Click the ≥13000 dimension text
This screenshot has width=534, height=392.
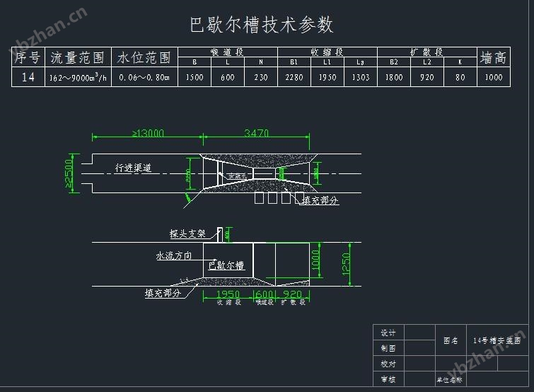point(147,133)
